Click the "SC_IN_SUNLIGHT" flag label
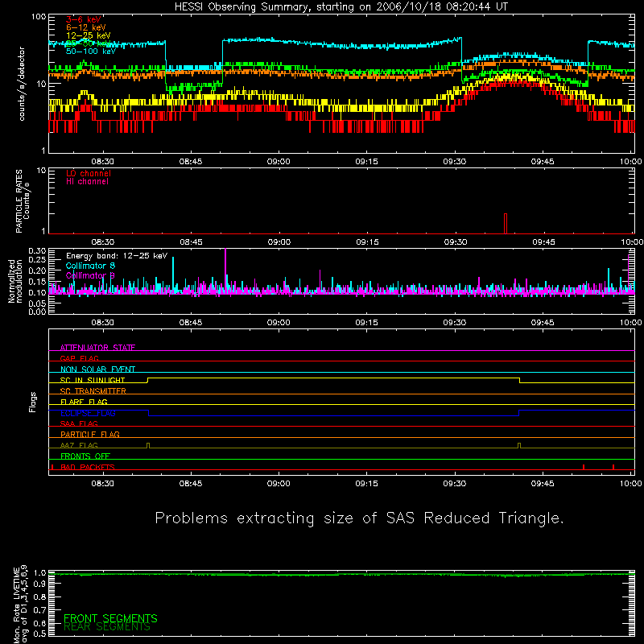This screenshot has width=644, height=644. pos(93,380)
